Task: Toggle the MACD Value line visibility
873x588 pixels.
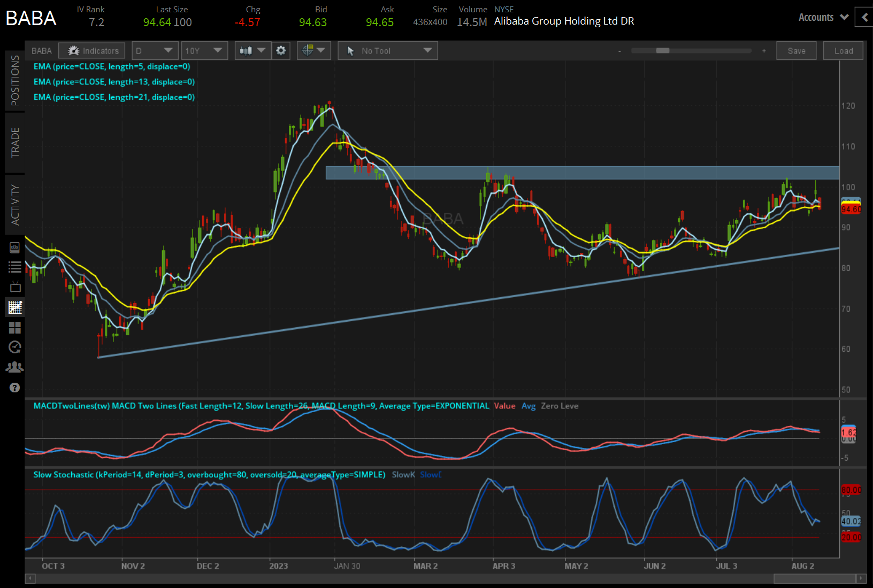Action: [504, 406]
